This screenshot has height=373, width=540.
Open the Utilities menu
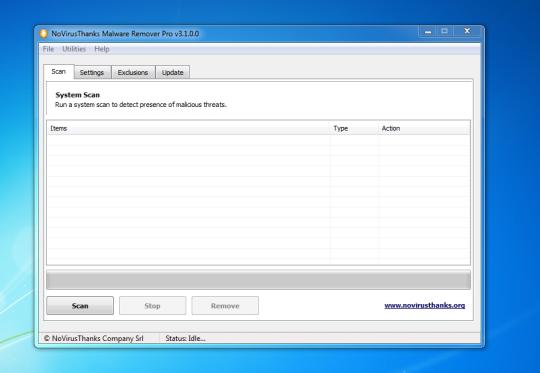pyautogui.click(x=74, y=49)
